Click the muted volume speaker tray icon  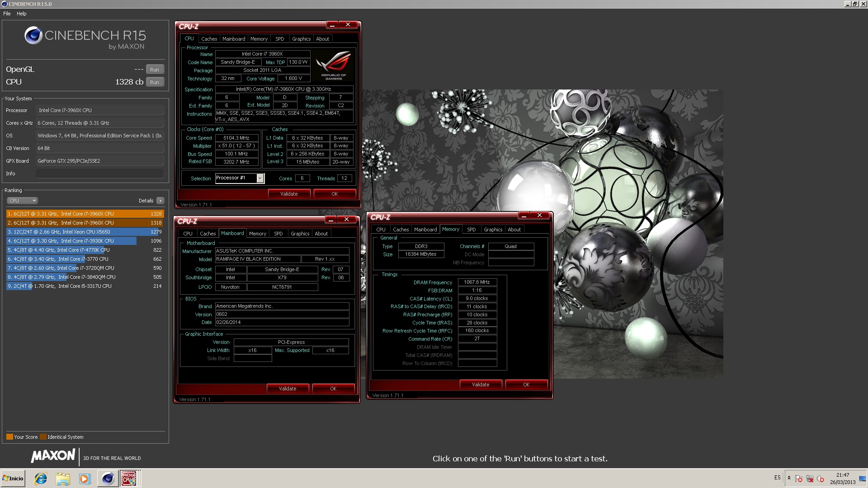coord(821,479)
